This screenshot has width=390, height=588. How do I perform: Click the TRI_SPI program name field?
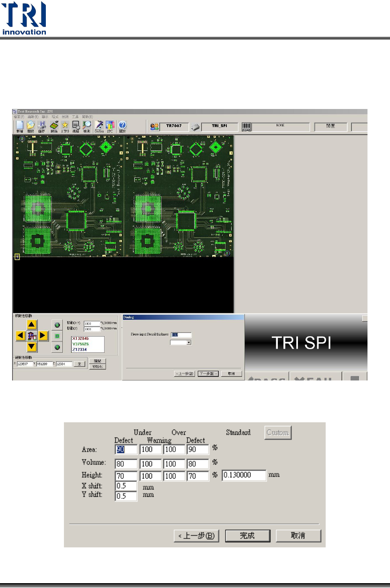[x=220, y=127]
